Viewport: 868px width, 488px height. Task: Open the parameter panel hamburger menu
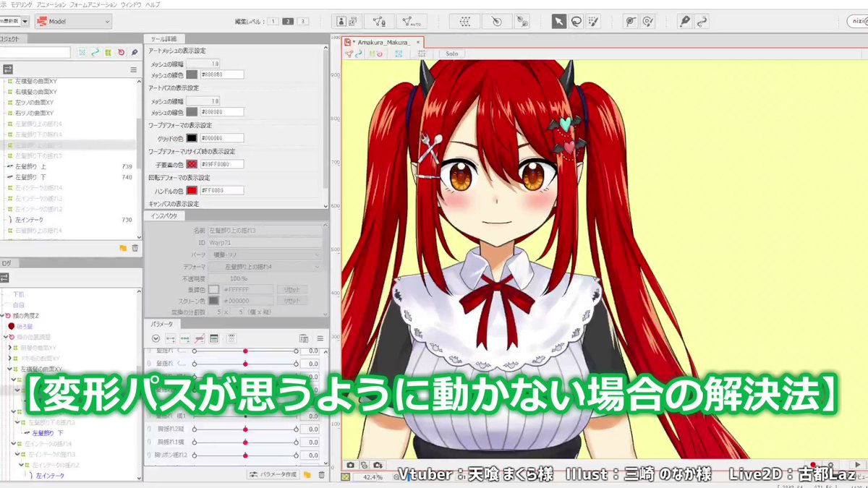(320, 338)
